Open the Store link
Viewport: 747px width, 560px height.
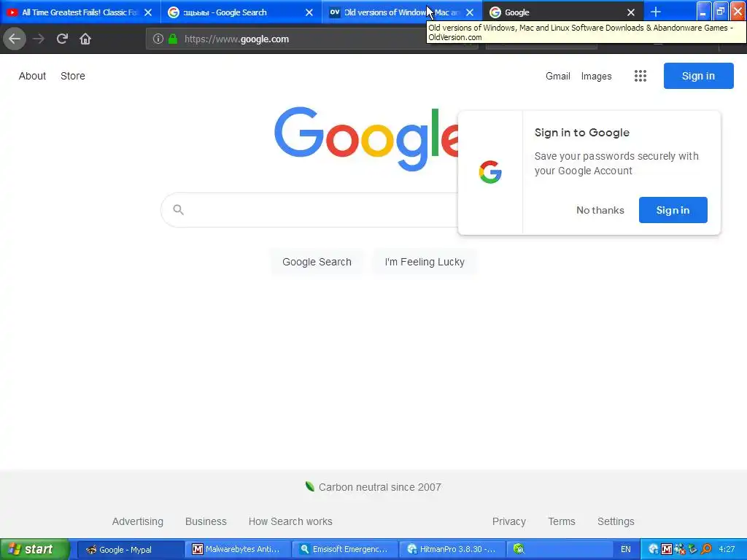[x=73, y=76]
